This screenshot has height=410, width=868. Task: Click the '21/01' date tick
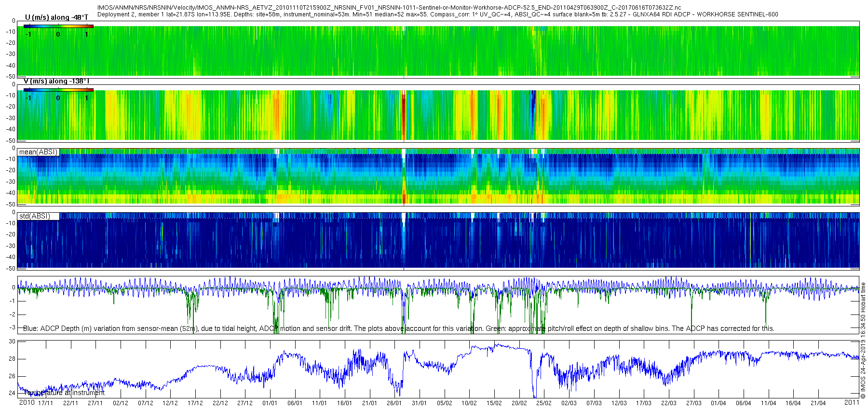(x=370, y=403)
